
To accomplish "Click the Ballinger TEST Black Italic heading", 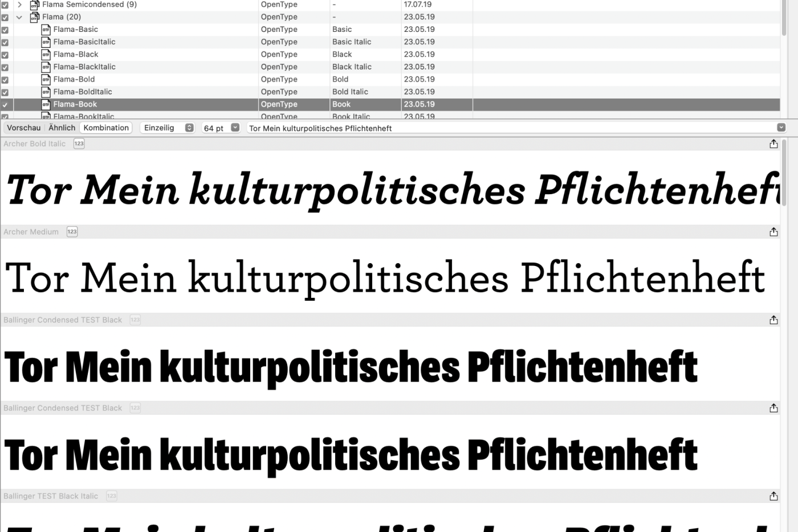I will [51, 496].
